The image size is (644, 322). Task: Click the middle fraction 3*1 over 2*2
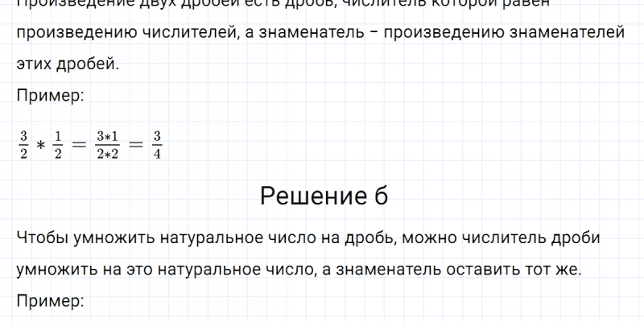tap(107, 143)
